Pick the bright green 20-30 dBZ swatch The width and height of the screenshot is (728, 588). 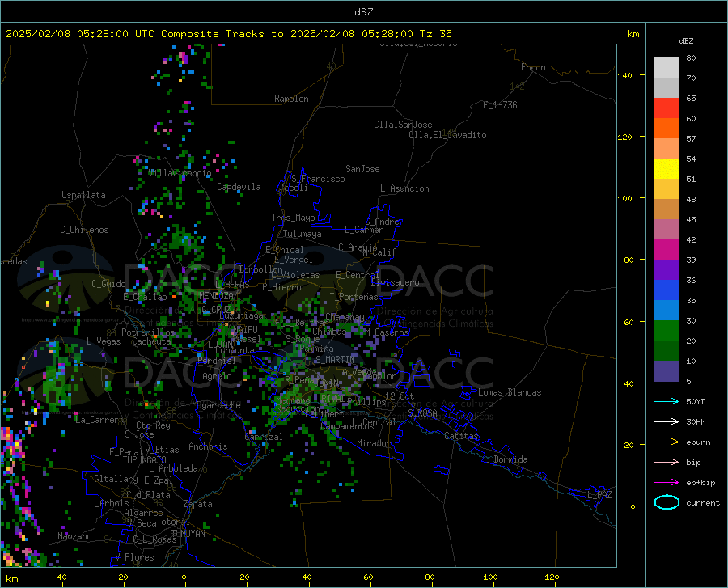tap(667, 331)
